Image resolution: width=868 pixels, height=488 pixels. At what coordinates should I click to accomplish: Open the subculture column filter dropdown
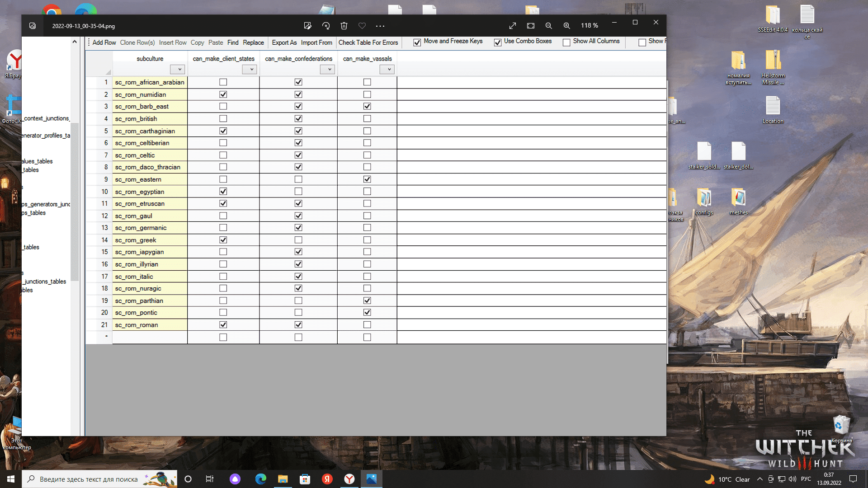(x=177, y=69)
